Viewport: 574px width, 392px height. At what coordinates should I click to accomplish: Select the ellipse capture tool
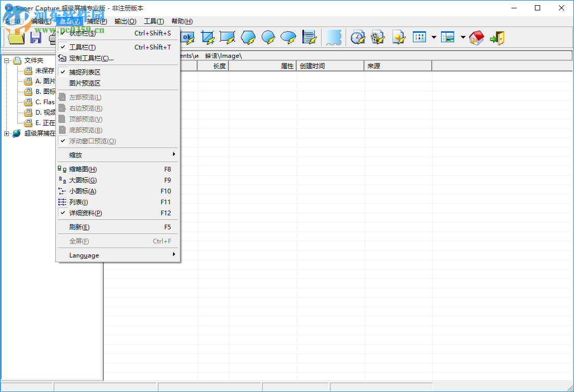[268, 37]
